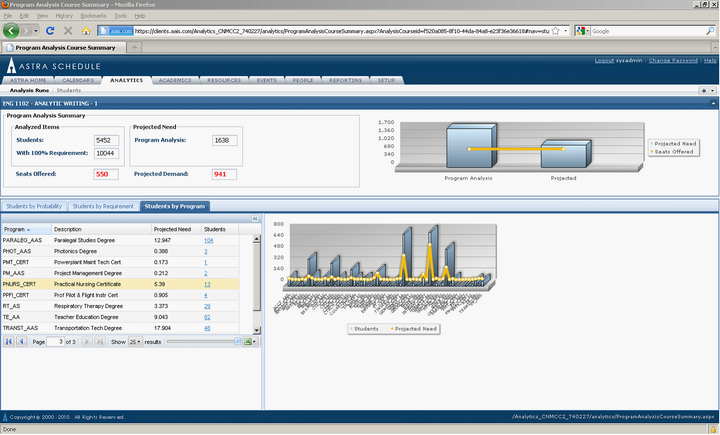Image resolution: width=720 pixels, height=435 pixels.
Task: Click the grid vertical scrollbar up arrow
Action: point(257,239)
